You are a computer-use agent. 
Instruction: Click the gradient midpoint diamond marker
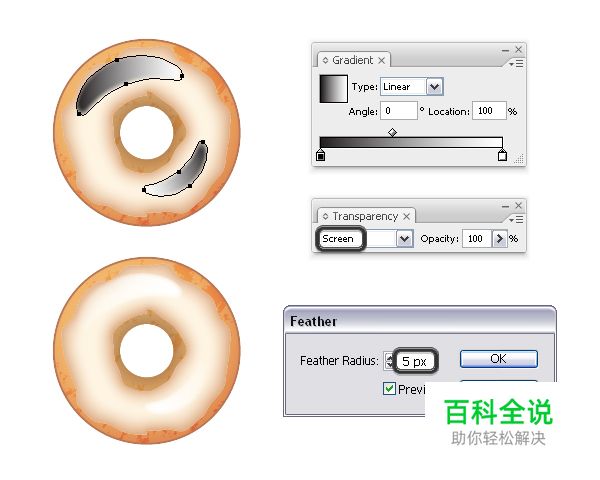(392, 132)
